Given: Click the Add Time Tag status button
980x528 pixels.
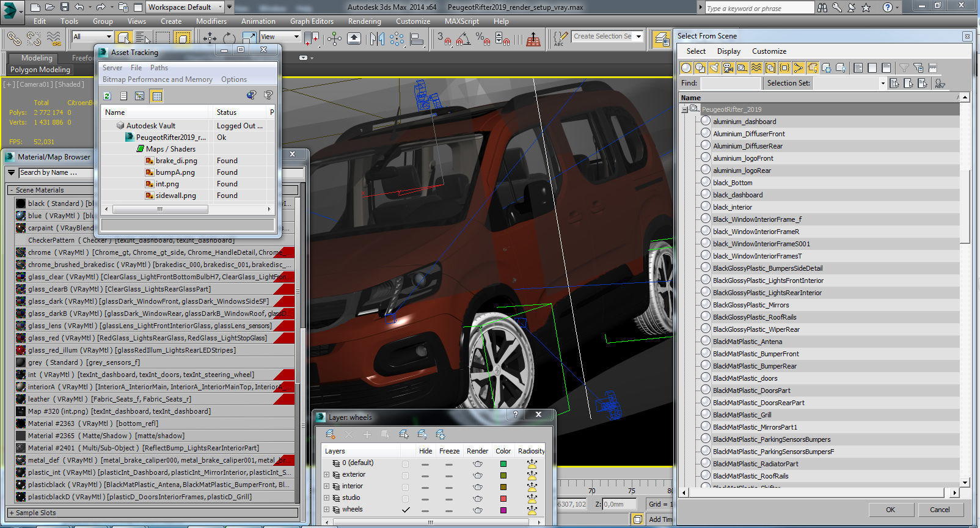Looking at the screenshot, I should point(660,519).
